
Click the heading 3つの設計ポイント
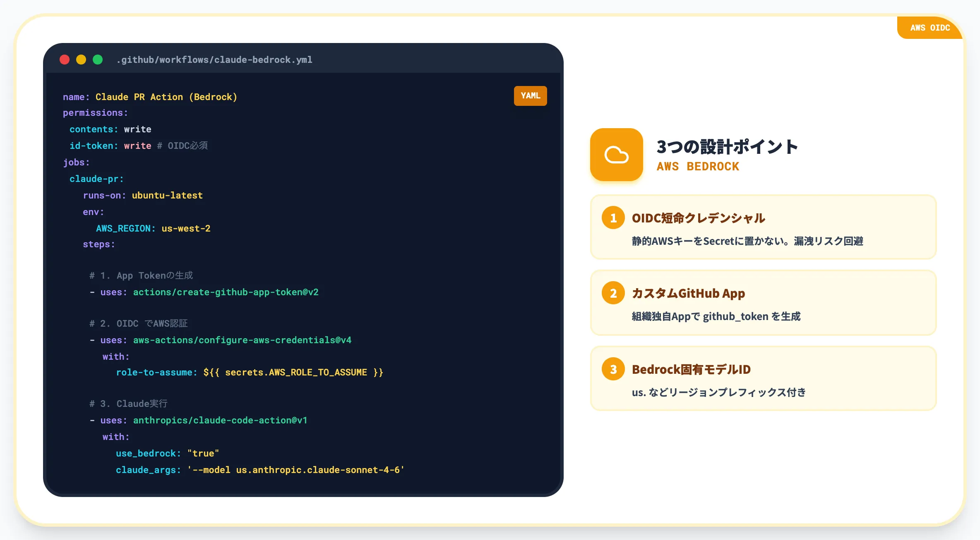(727, 147)
